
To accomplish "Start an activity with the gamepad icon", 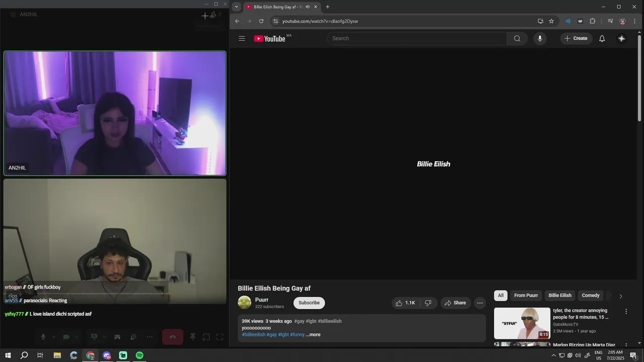I will (117, 337).
